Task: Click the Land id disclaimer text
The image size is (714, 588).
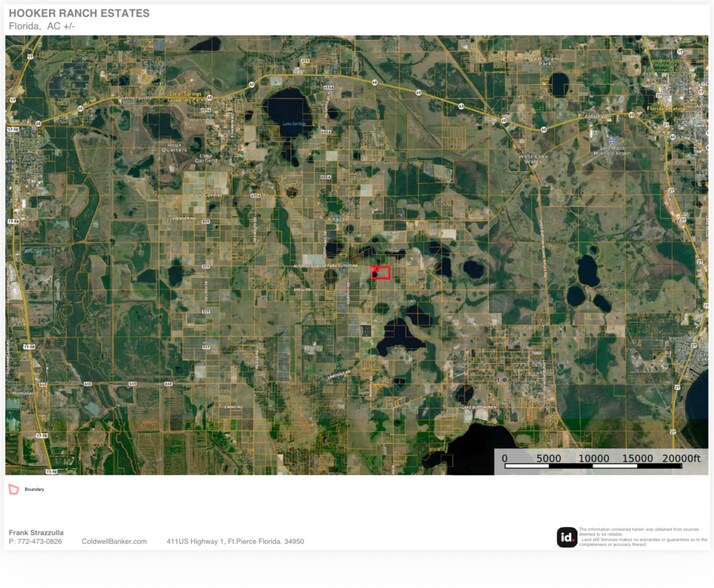Action: pyautogui.click(x=643, y=537)
